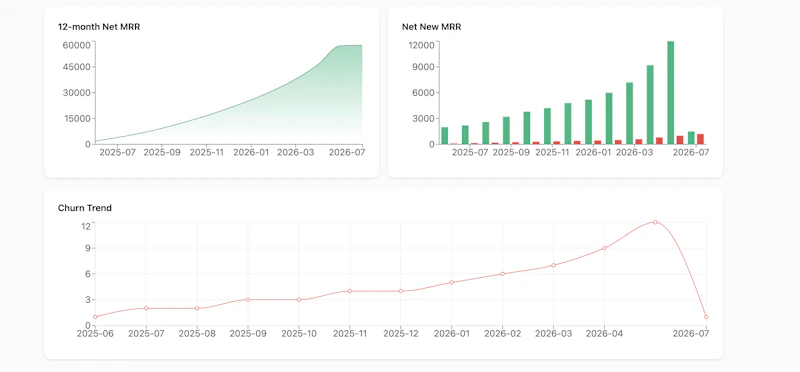Click the 6 y-axis label in Churn Trend
The image size is (800, 372).
pos(88,274)
